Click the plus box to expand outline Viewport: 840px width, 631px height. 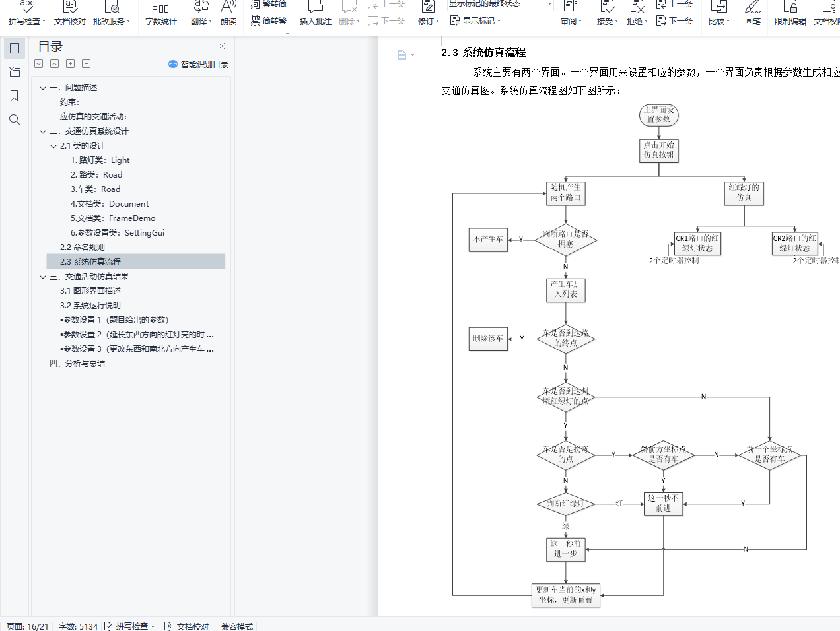[70, 64]
